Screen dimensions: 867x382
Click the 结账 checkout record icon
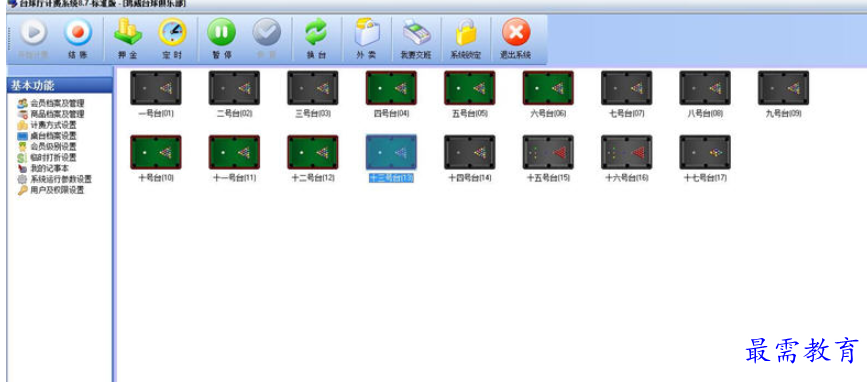point(78,32)
